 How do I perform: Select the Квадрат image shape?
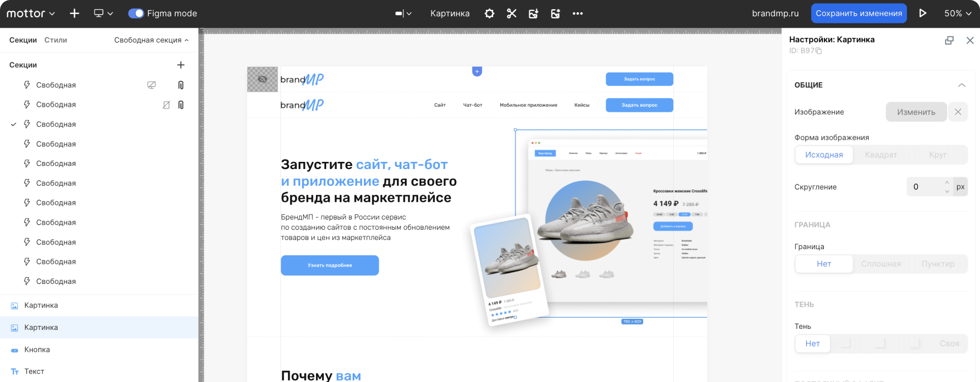[x=881, y=155]
